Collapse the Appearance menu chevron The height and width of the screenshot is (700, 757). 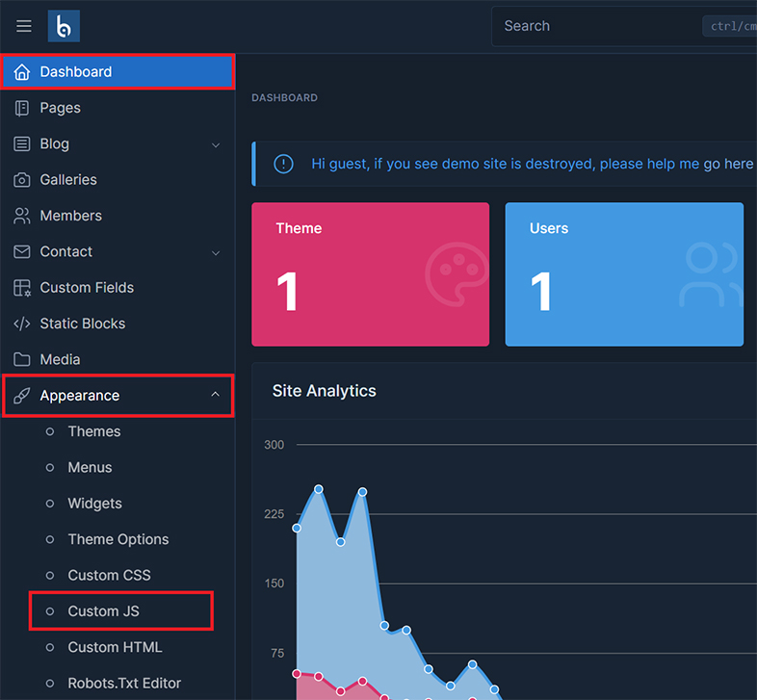216,395
